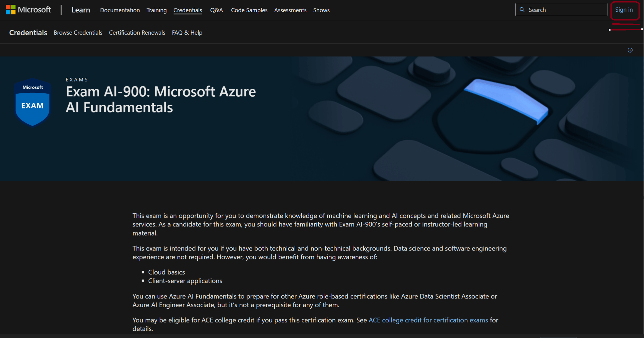Image resolution: width=644 pixels, height=338 pixels.
Task: Click the 'Client-server applications' bullet text
Action: coord(185,281)
